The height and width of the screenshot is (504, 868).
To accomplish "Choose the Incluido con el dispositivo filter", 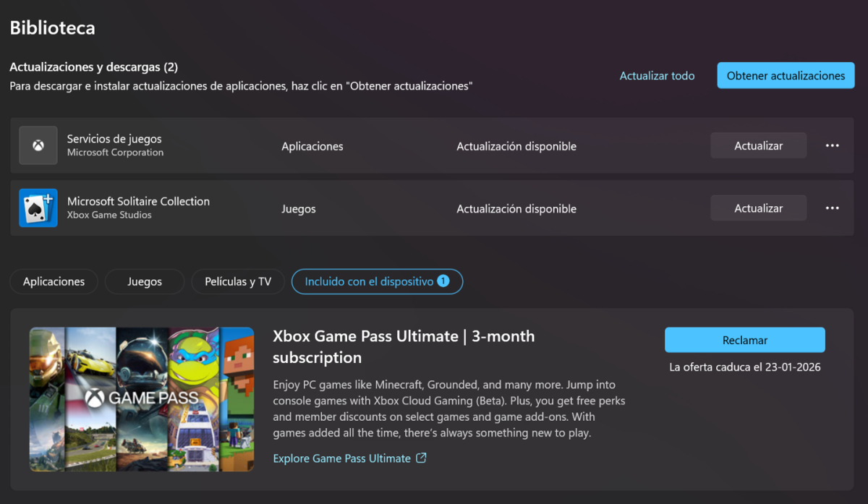I will pyautogui.click(x=377, y=282).
